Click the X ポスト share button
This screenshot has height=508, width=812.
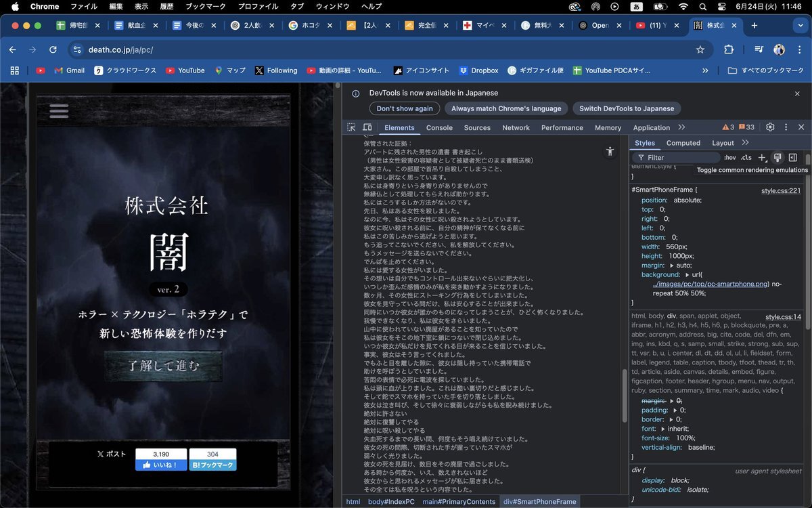click(112, 454)
